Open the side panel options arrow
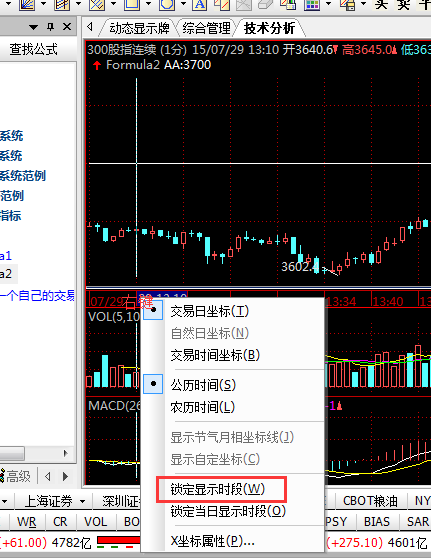Viewport: 431px width, 558px height. (x=33, y=27)
